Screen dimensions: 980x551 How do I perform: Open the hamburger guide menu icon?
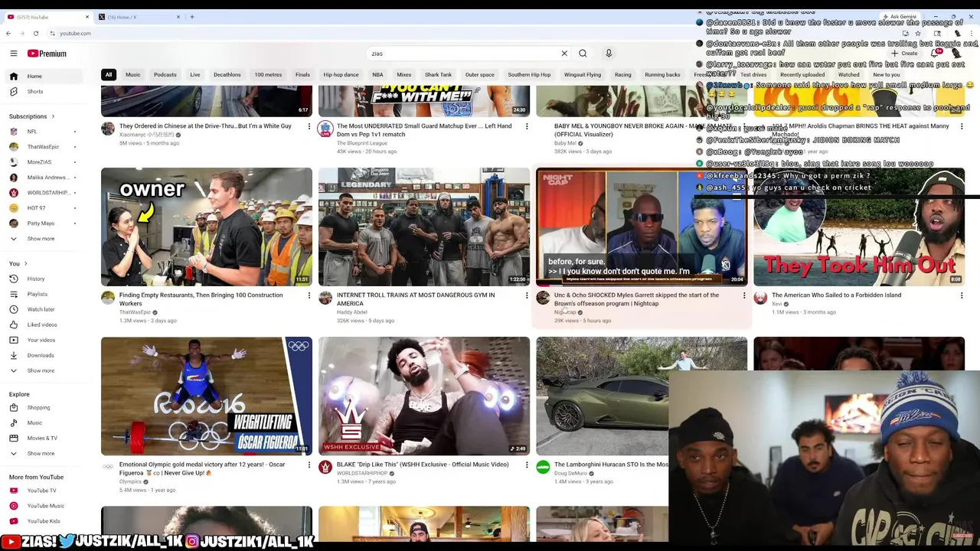[13, 54]
